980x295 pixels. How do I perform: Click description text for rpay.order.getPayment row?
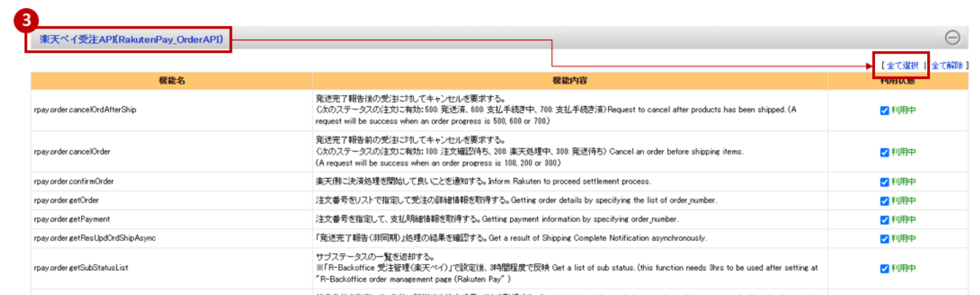tap(497, 219)
